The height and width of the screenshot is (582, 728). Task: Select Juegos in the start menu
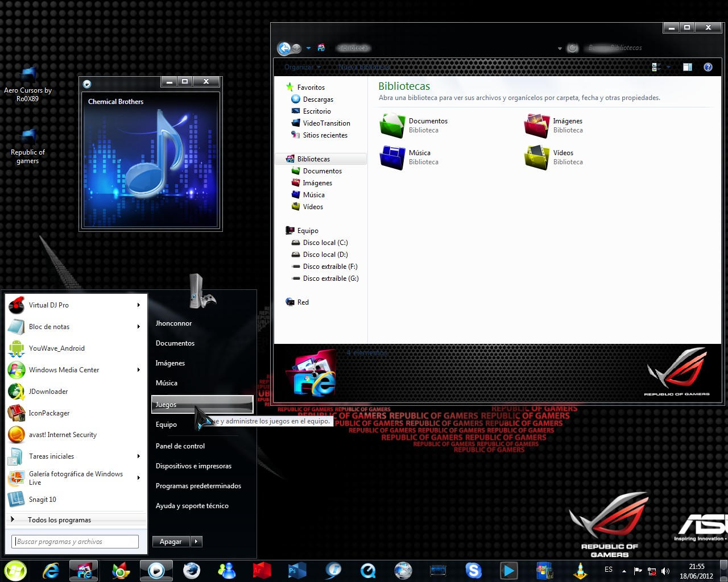[166, 404]
